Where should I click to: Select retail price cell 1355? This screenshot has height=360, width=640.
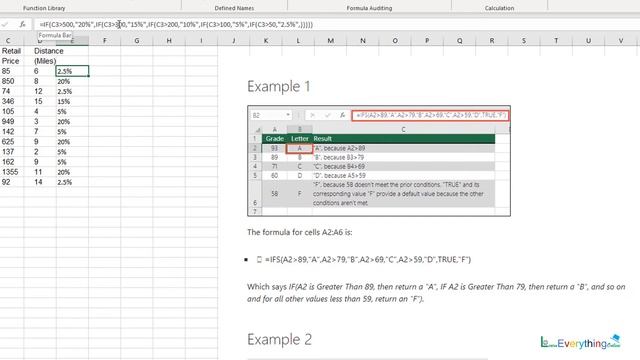[11, 172]
